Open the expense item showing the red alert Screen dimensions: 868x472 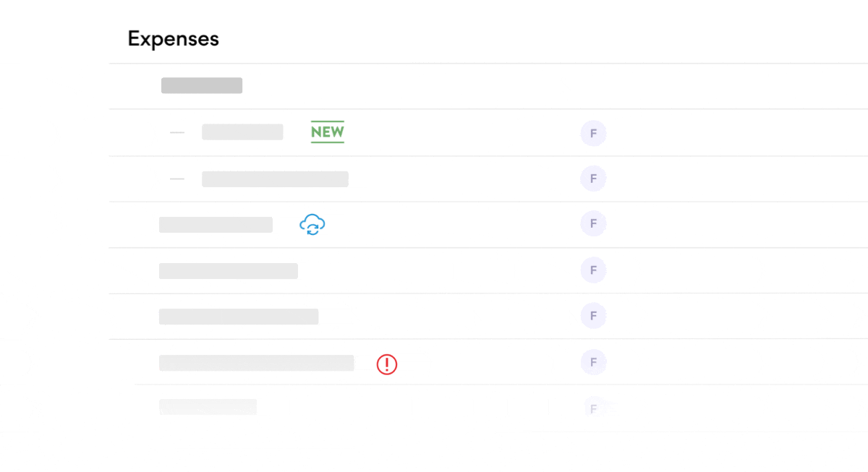256,363
